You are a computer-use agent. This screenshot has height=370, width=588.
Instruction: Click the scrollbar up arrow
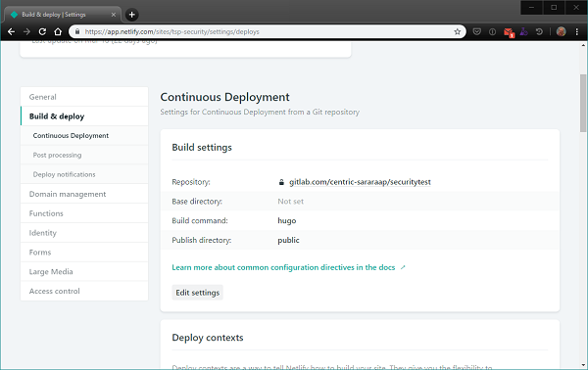pos(583,45)
